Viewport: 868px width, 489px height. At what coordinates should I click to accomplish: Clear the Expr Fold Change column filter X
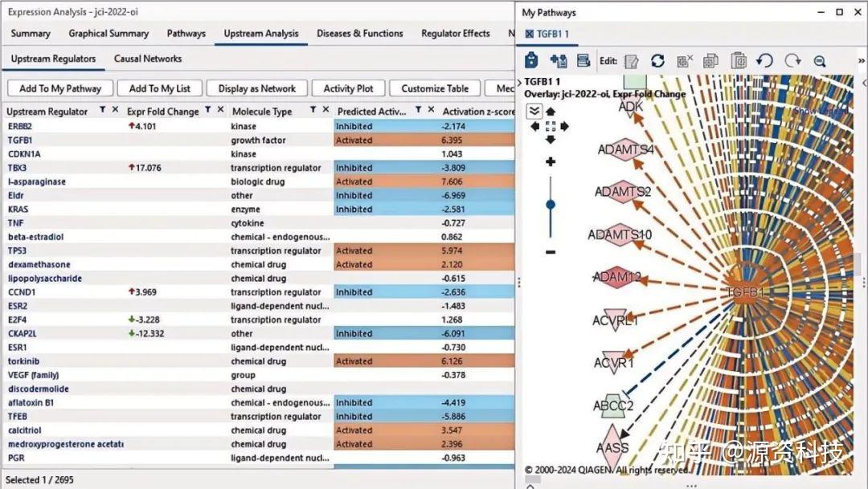(x=220, y=109)
